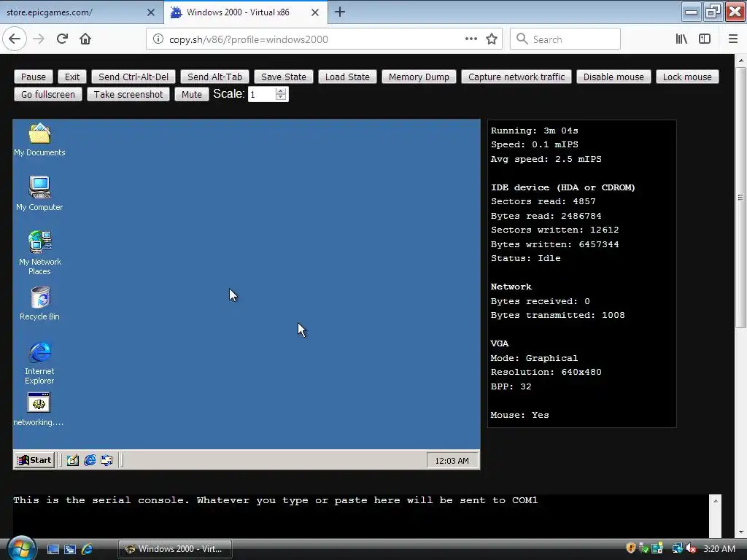Disable mouse in emulator
Screen dimensions: 747x560
614,77
